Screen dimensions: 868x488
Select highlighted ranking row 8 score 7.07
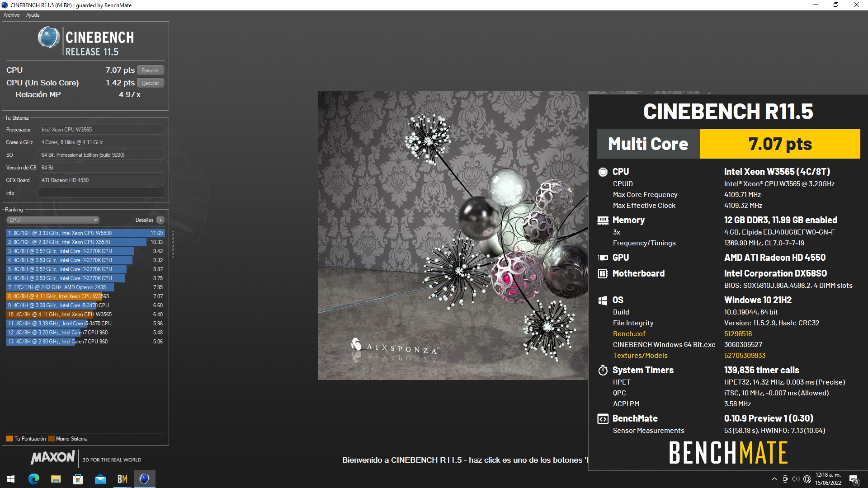tap(85, 296)
